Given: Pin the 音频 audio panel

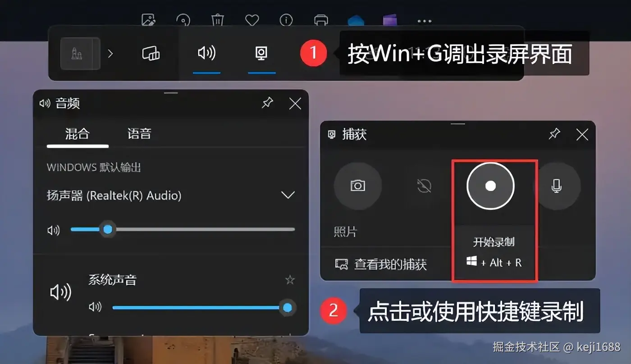Looking at the screenshot, I should pos(267,103).
